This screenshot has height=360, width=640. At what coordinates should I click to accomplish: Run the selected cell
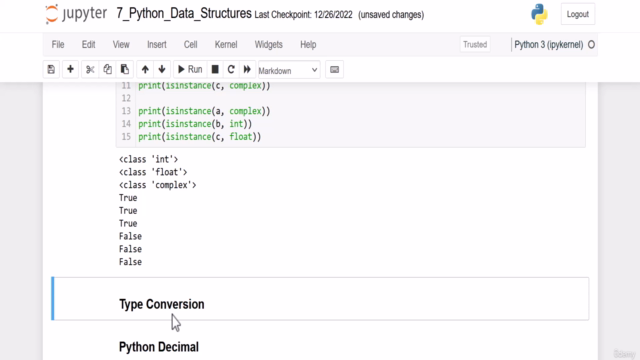tap(190, 69)
